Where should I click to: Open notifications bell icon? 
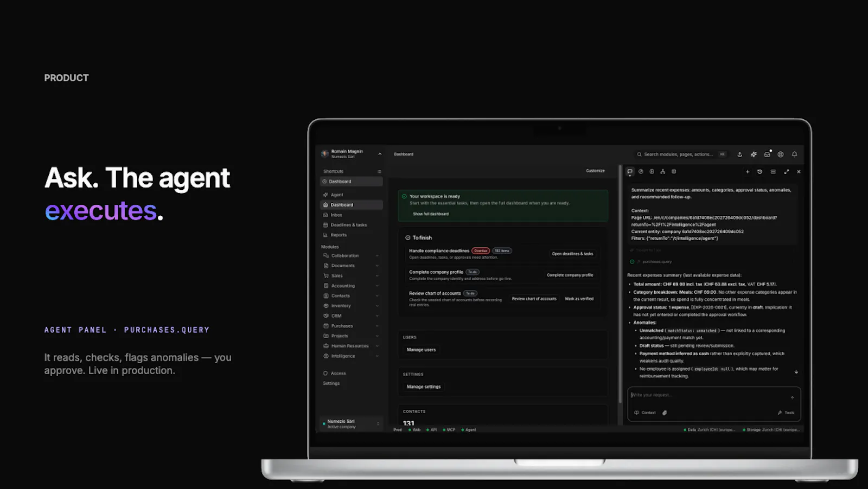coord(795,155)
